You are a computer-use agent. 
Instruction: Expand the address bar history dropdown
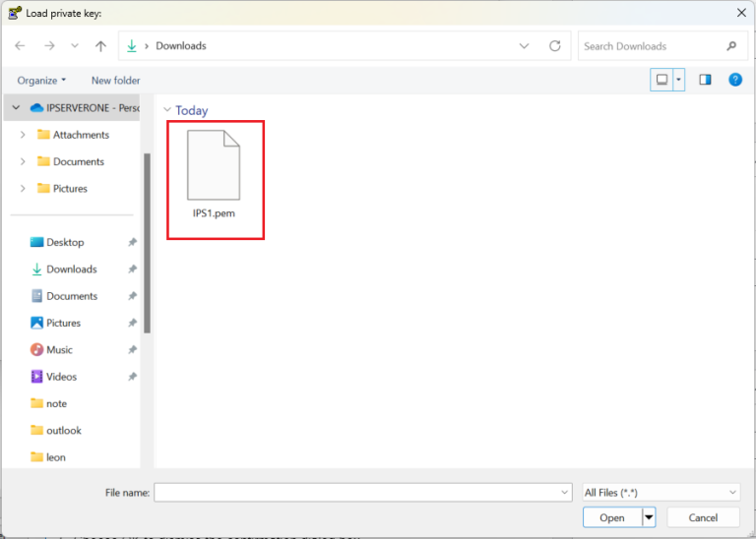pos(524,46)
